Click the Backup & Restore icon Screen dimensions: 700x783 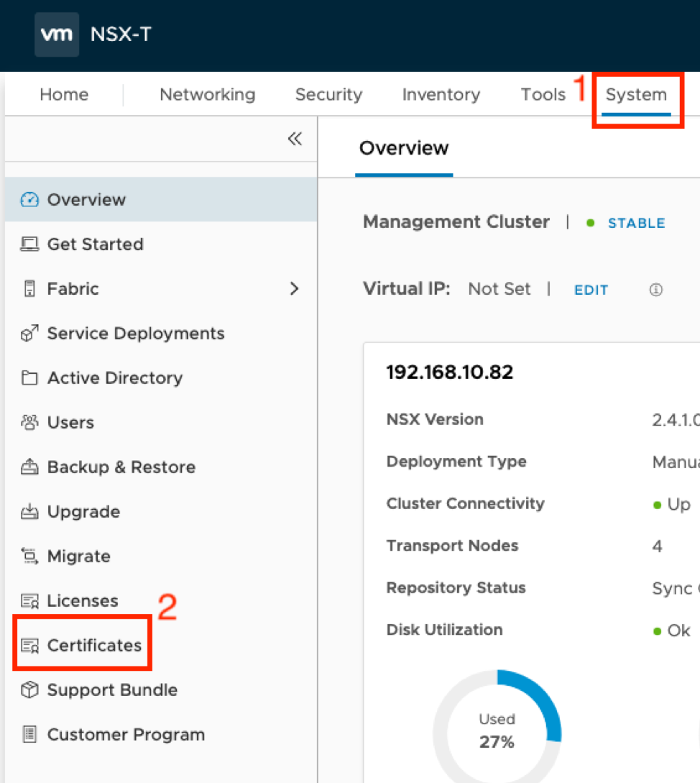tap(29, 467)
